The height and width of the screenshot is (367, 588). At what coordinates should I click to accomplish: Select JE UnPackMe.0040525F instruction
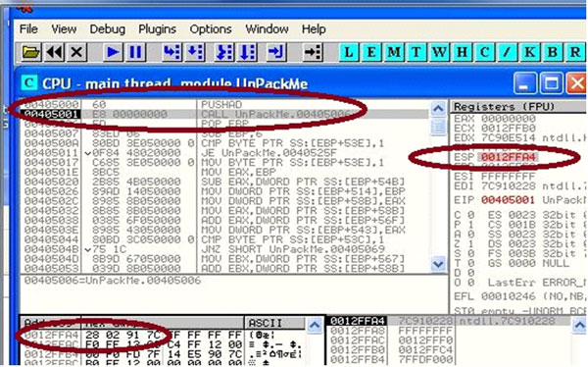(x=224, y=153)
